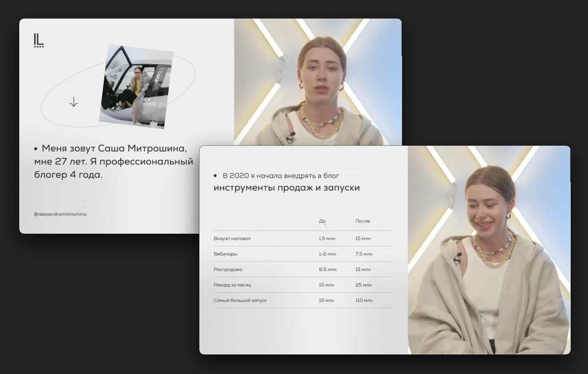588x374 pixels.
Task: Click the speaker video on the first slide
Action: coord(318,82)
